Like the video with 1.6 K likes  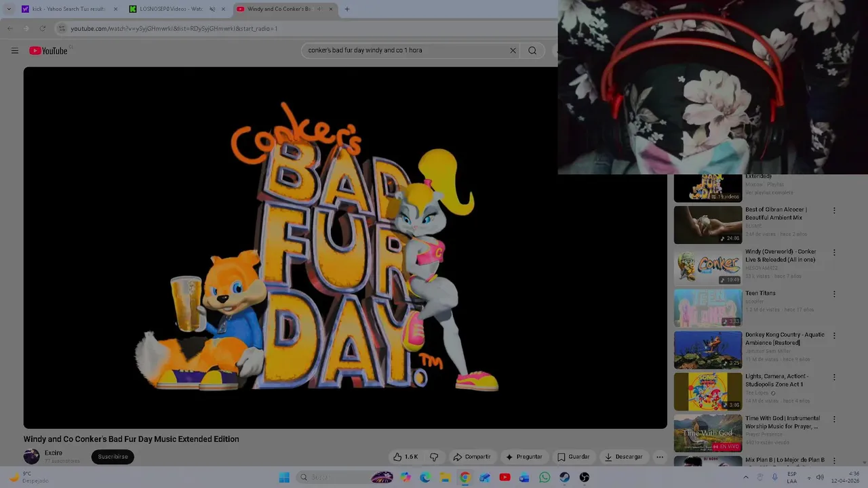[x=406, y=457]
